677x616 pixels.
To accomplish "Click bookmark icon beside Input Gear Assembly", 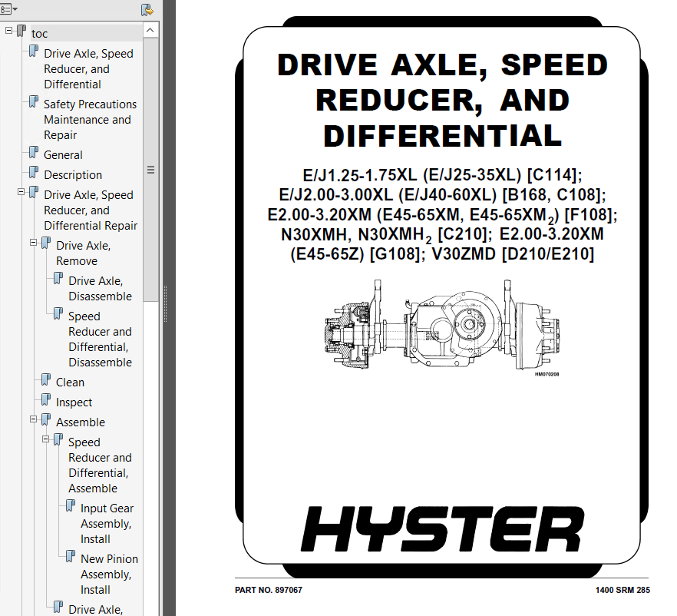I will [71, 505].
